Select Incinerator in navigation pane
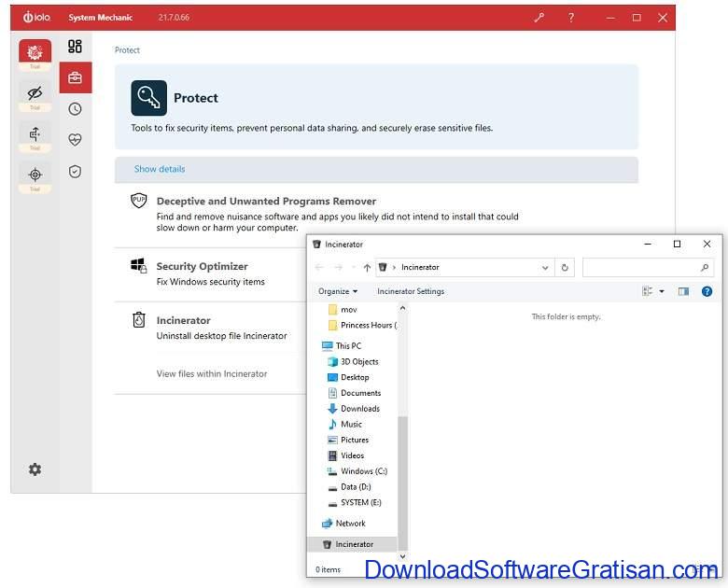The height and width of the screenshot is (588, 728). click(352, 544)
